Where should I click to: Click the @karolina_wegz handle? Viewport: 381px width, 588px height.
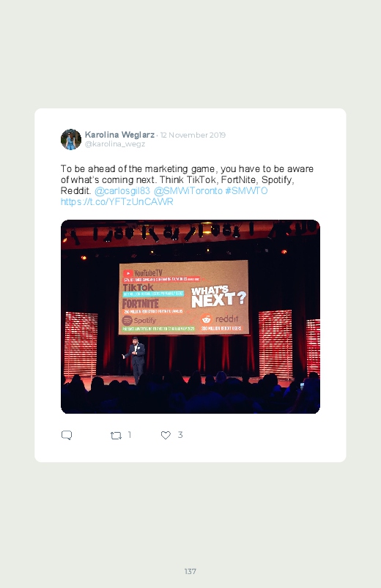pyautogui.click(x=115, y=144)
